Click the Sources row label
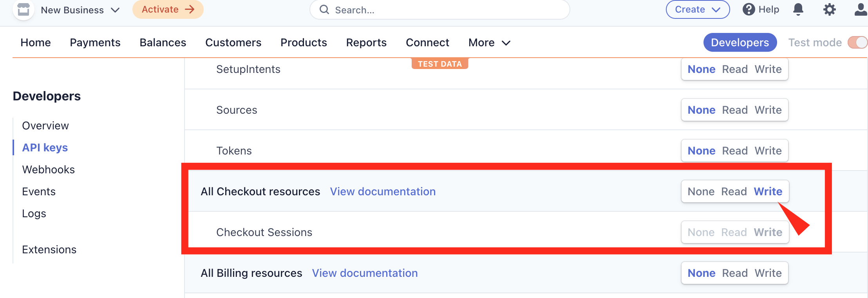 (237, 110)
